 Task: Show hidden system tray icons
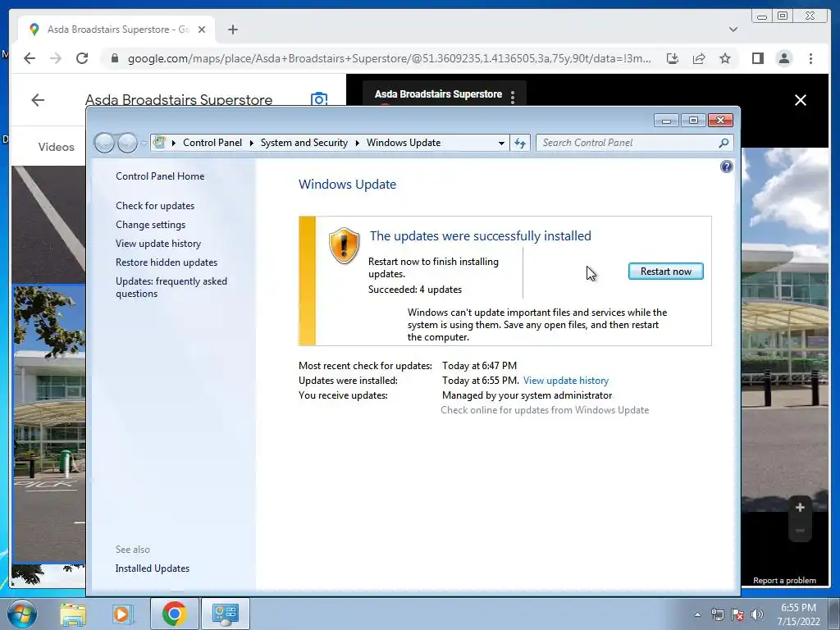[697, 614]
